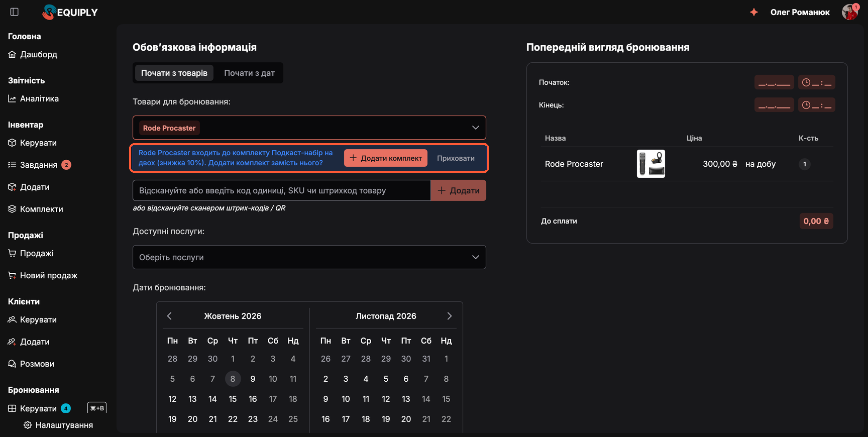Viewport: 868px width, 437px height.
Task: Click the Додати комплект button
Action: pos(386,158)
